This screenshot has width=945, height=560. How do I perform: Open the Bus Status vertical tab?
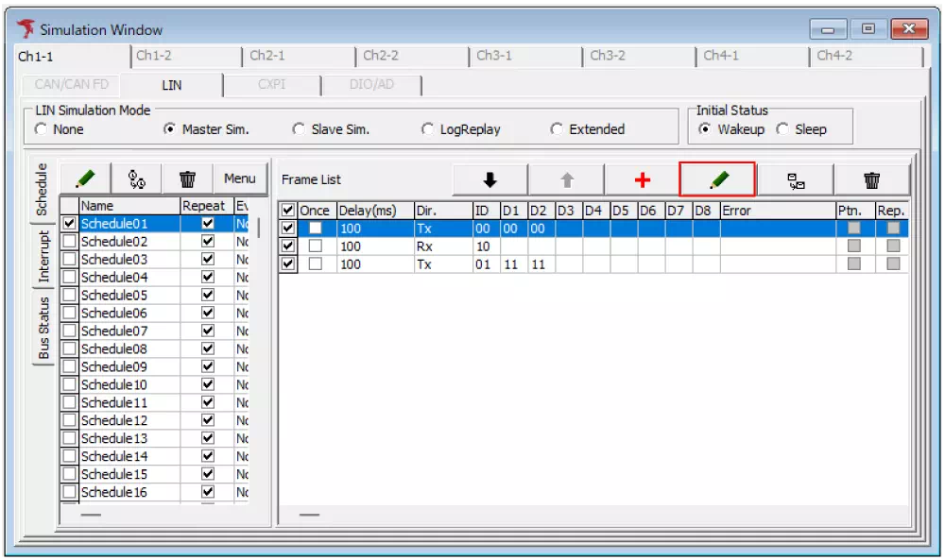click(43, 328)
